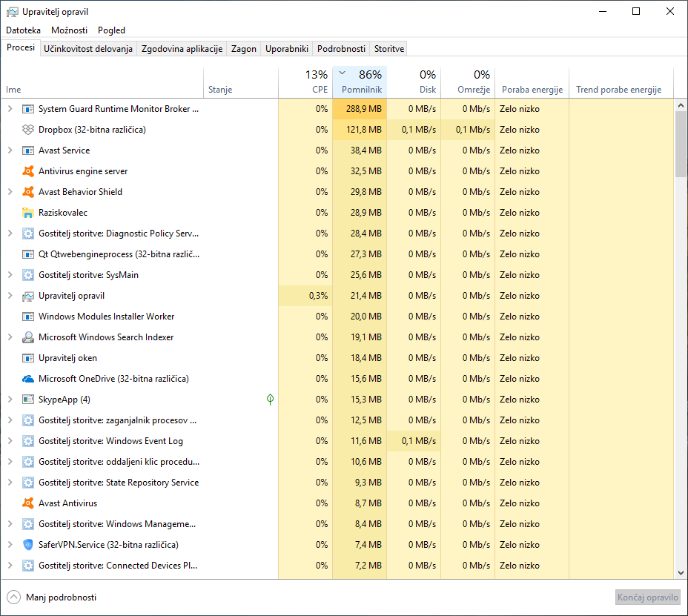Viewport: 688px width, 616px height.
Task: Click the Antivirus engine server Avast icon
Action: [28, 171]
